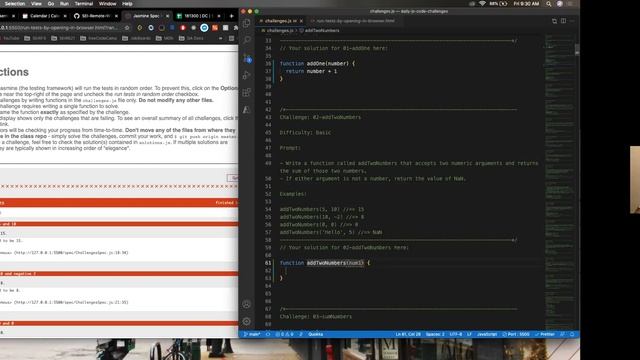Switch to the GitHub SEI-Remote browser tab

point(95,16)
